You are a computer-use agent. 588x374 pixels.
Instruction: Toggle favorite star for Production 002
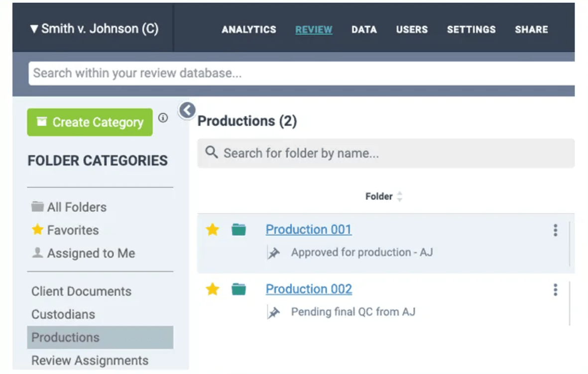[x=212, y=289]
